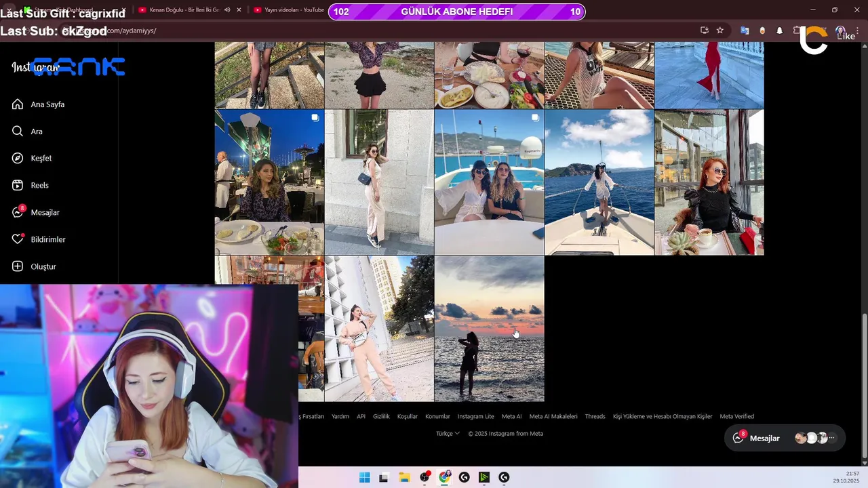Open OBS icon with red badge on taskbar
The image size is (868, 488).
point(425,477)
